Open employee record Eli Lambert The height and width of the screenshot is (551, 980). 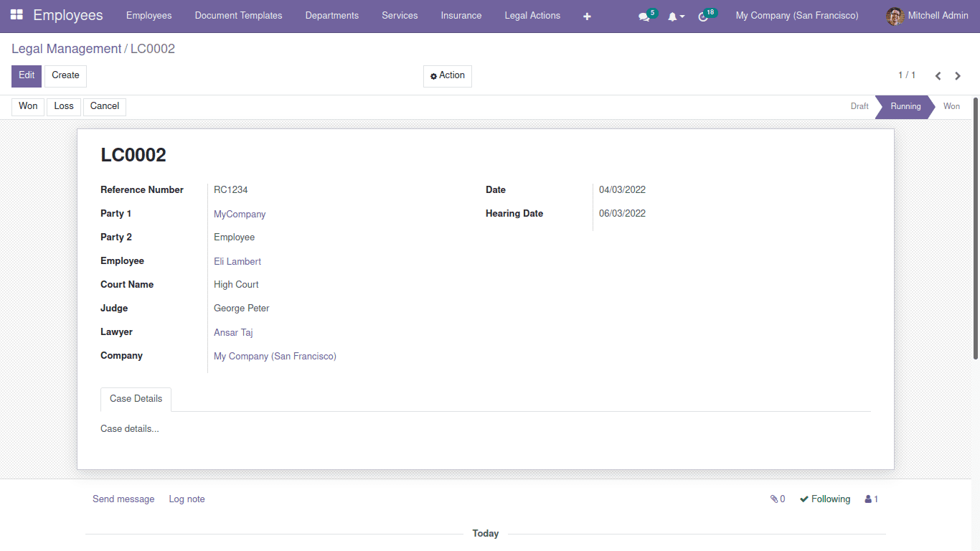(237, 261)
